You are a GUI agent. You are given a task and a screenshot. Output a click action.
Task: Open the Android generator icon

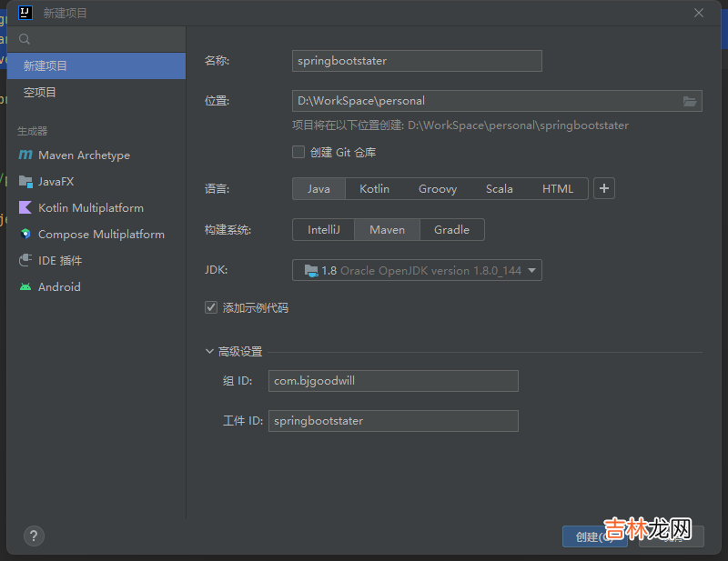(25, 287)
